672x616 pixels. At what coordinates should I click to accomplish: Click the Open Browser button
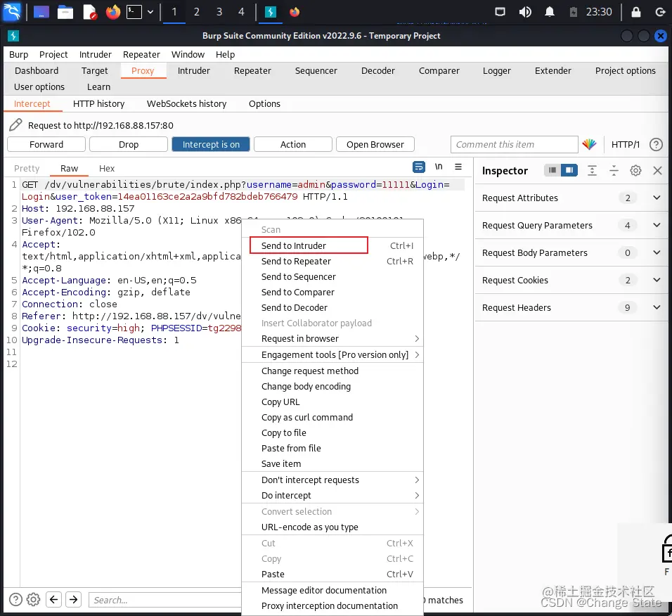(375, 144)
